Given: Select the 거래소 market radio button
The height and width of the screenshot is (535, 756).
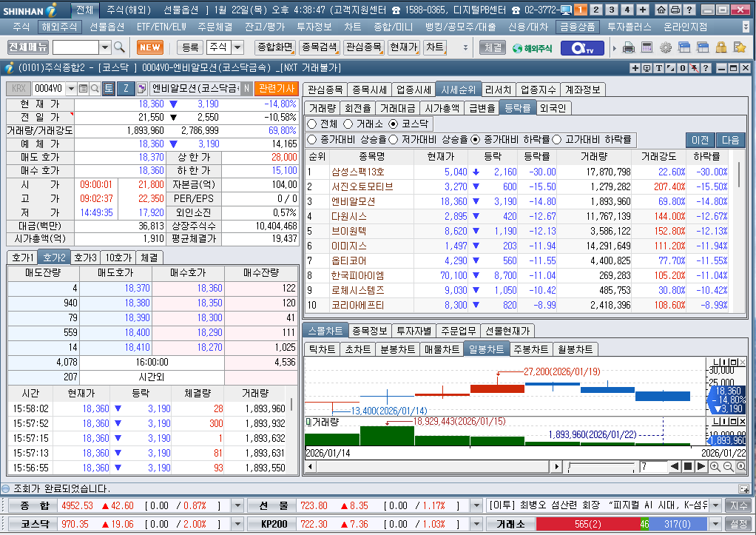Looking at the screenshot, I should [x=348, y=124].
